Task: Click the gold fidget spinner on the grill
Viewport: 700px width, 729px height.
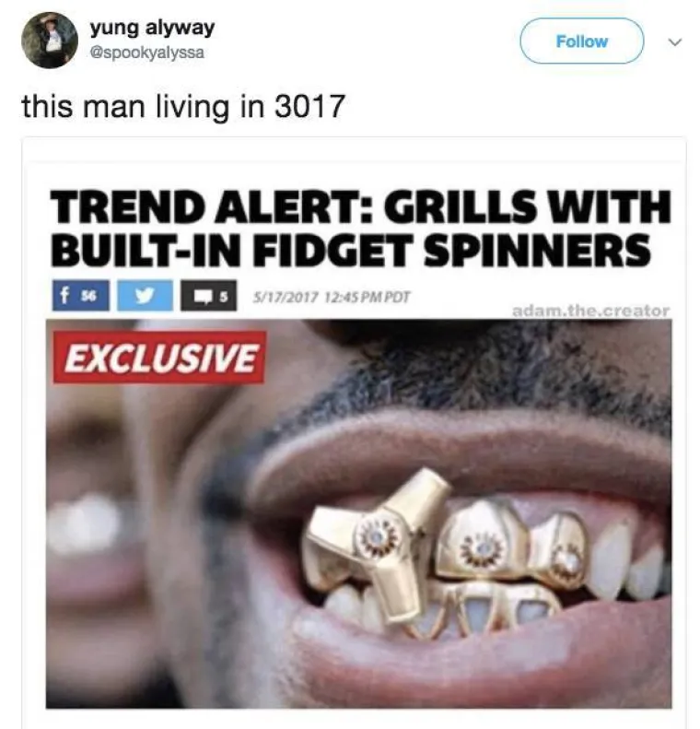Action: (x=379, y=544)
